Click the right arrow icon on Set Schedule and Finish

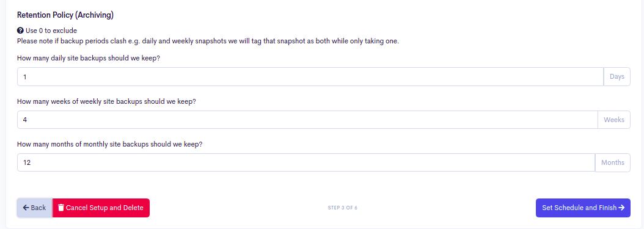(x=621, y=208)
